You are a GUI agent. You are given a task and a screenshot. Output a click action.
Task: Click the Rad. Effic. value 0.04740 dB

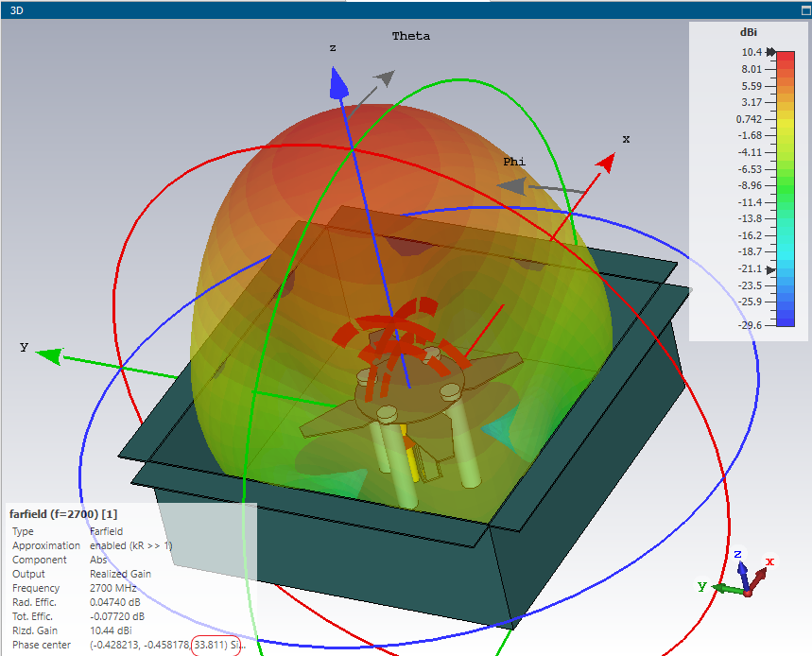tap(115, 602)
